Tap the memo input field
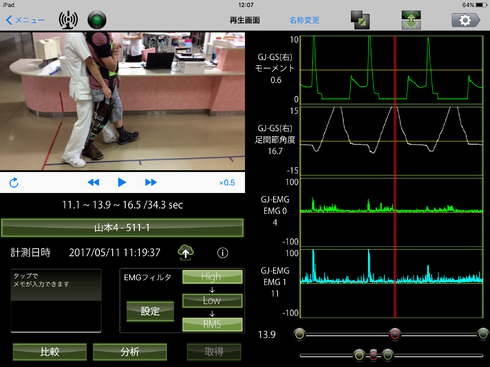Image resolution: width=490 pixels, height=367 pixels. [x=56, y=301]
